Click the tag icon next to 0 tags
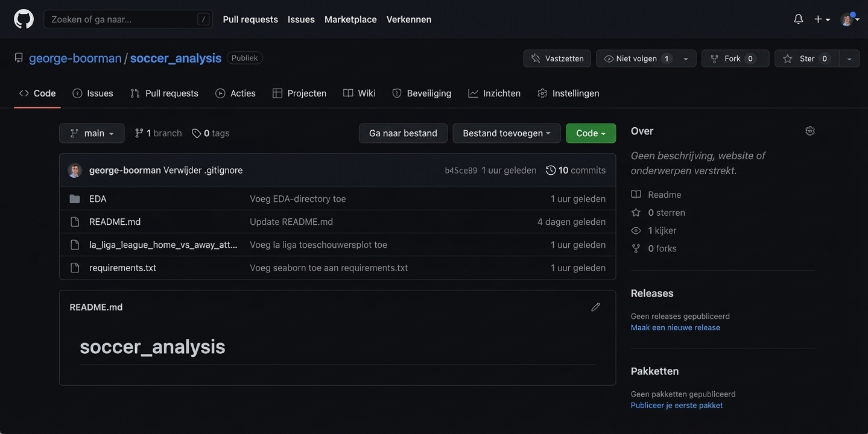Image resolution: width=868 pixels, height=434 pixels. (x=197, y=133)
